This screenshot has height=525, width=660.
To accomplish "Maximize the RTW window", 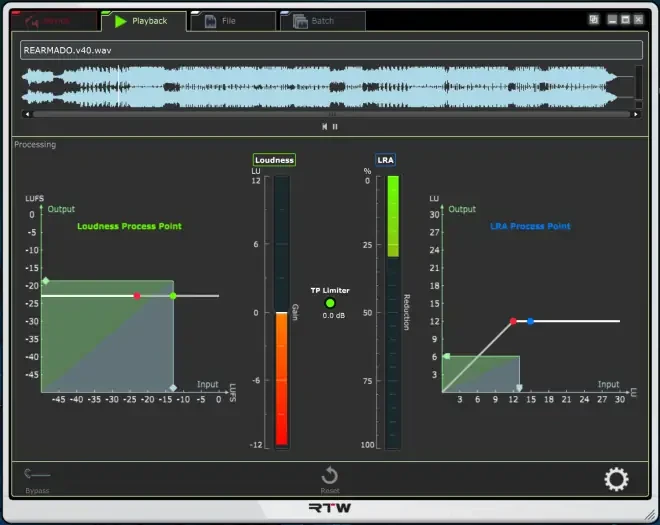I will coord(625,19).
